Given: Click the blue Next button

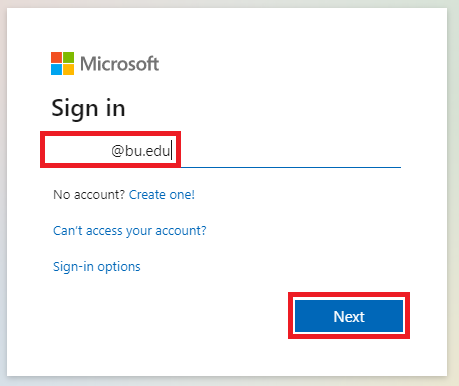Looking at the screenshot, I should [x=349, y=316].
